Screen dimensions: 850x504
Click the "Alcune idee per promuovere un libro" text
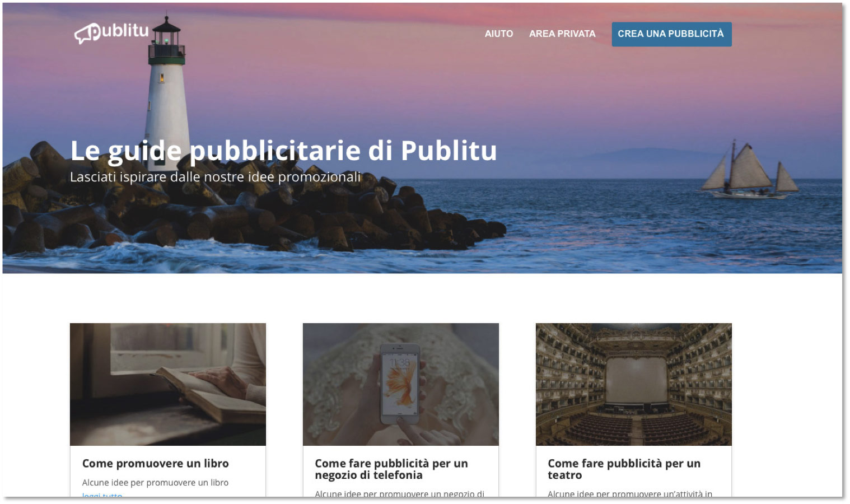click(155, 483)
